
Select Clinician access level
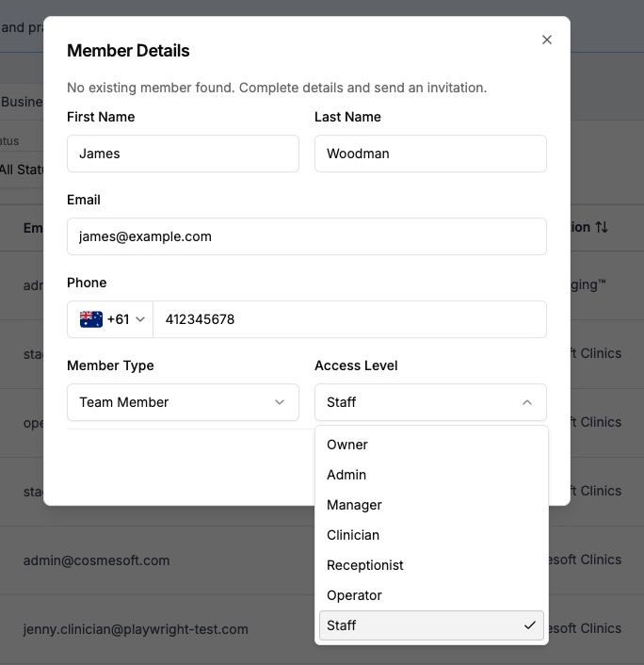point(431,535)
